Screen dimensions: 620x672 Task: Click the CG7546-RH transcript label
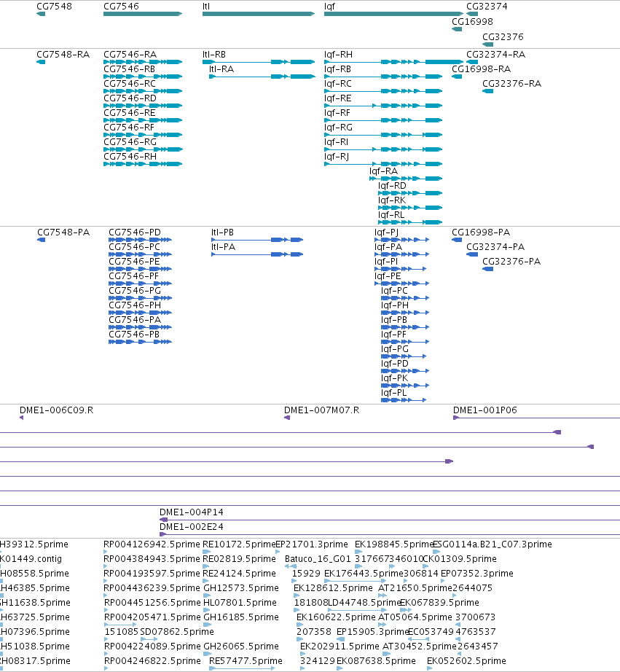pyautogui.click(x=130, y=157)
